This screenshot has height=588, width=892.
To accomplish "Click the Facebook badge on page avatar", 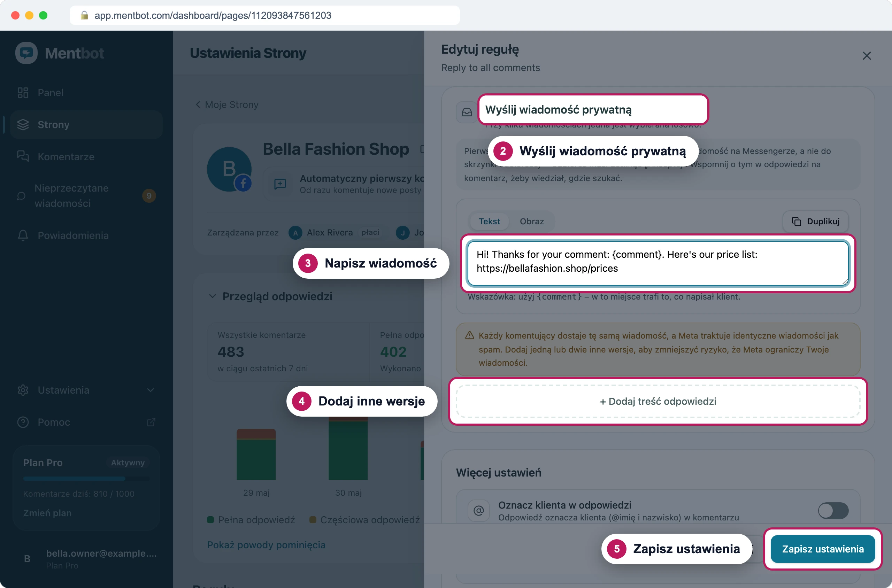I will click(243, 183).
